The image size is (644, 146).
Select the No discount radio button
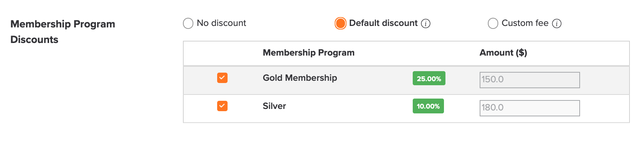188,23
